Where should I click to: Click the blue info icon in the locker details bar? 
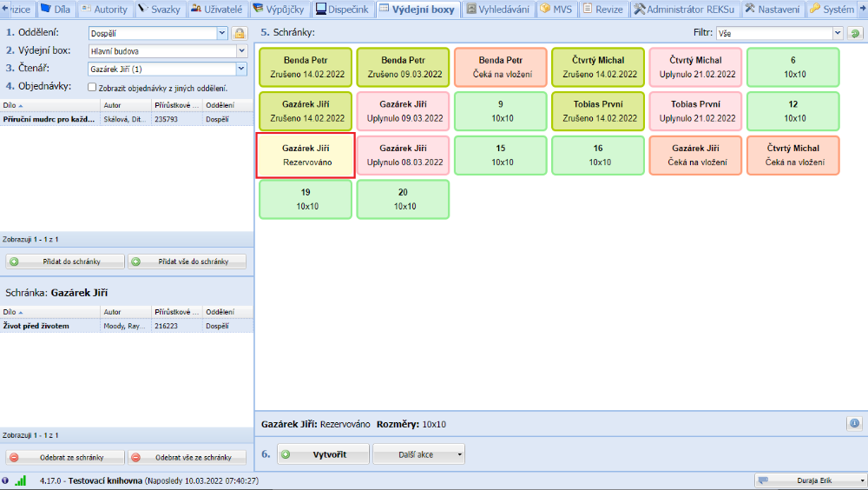point(854,424)
